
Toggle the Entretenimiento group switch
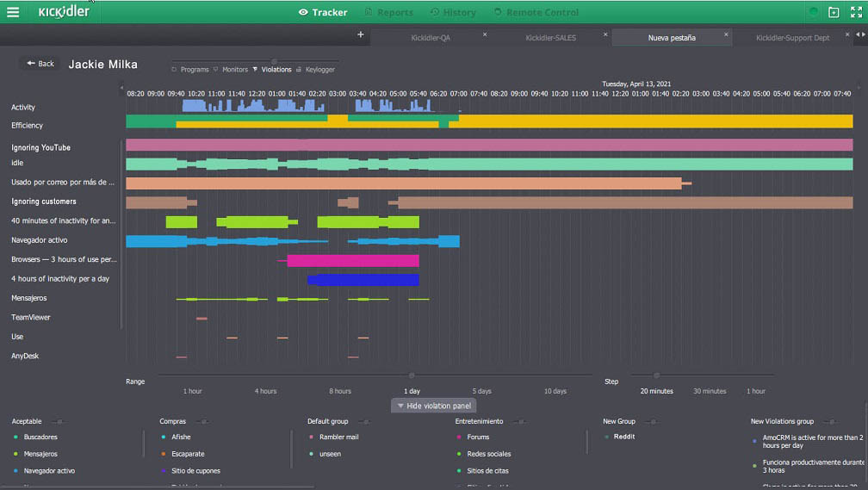pos(519,422)
